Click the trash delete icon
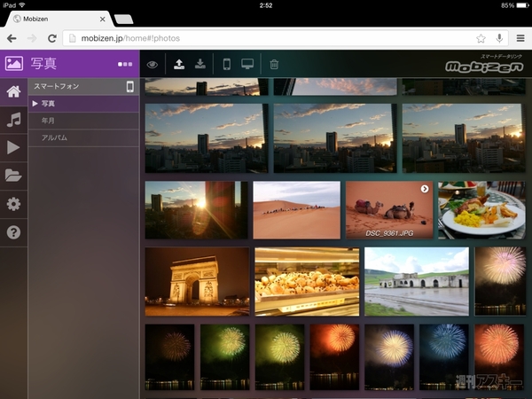The height and width of the screenshot is (399, 532). (x=274, y=64)
